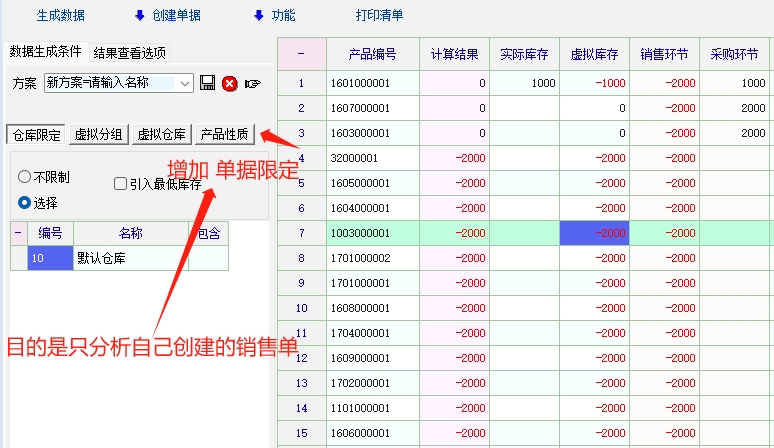Click the 打印清单 button
Image resolution: width=774 pixels, height=448 pixels.
pyautogui.click(x=379, y=16)
